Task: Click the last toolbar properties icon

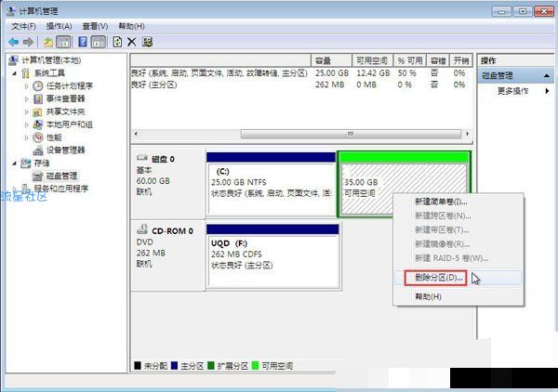Action: pos(147,43)
